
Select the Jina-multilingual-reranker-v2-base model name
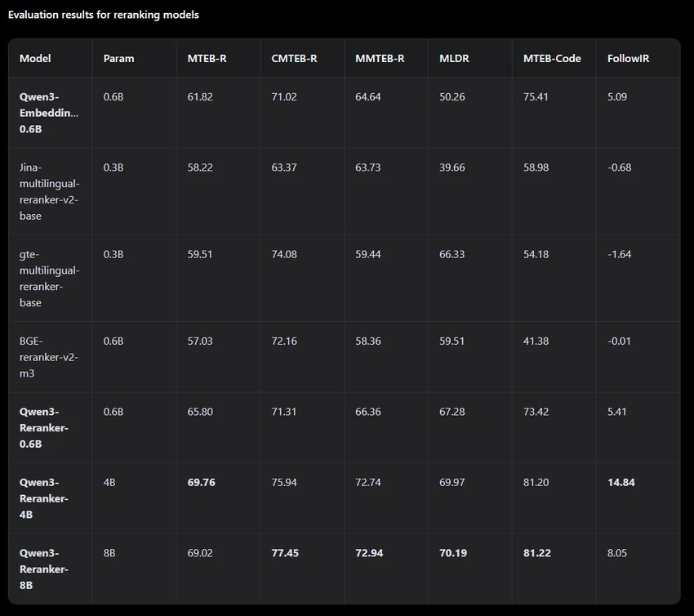49,192
